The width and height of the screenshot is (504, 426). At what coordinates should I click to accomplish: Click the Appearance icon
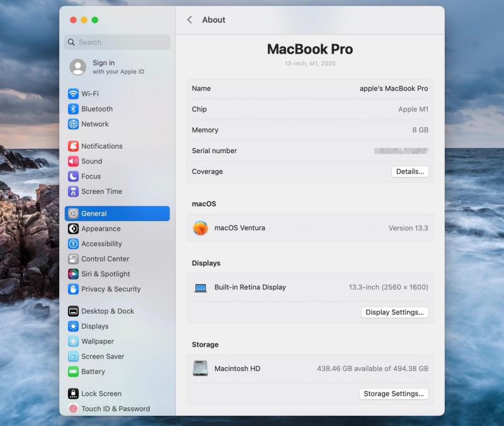tap(73, 229)
